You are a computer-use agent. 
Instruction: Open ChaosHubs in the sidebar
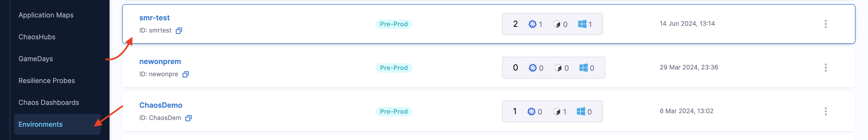pos(37,37)
